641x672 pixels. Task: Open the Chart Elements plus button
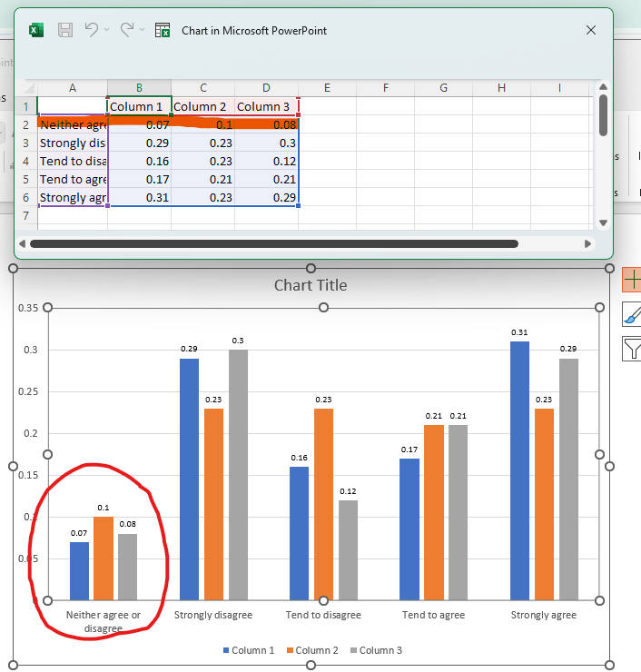[631, 280]
